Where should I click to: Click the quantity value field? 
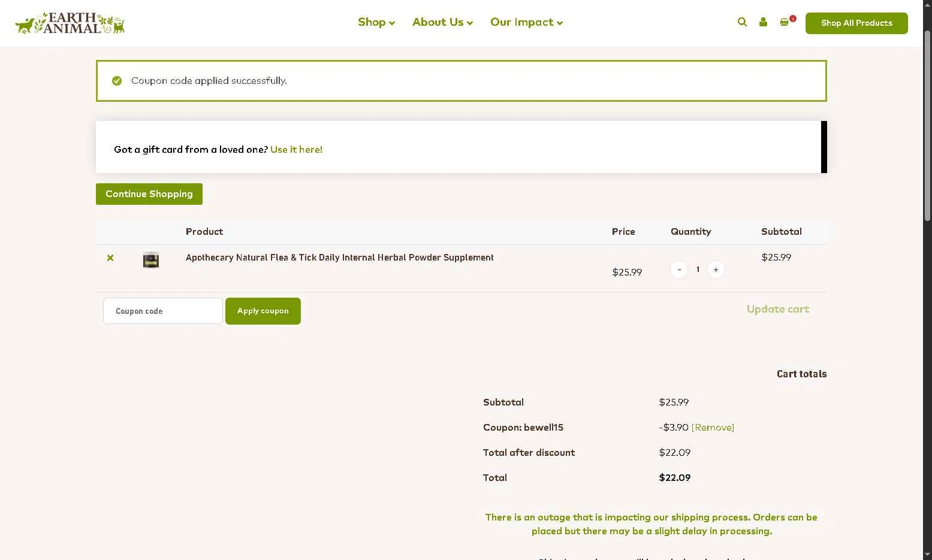pos(698,270)
